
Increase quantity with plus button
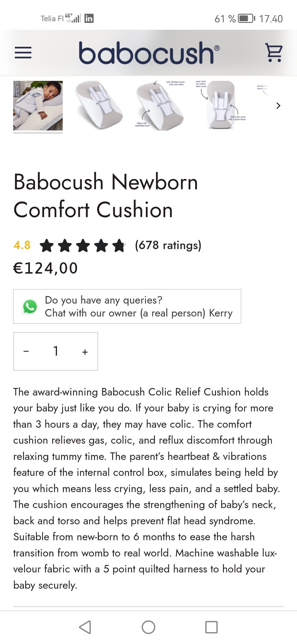(x=85, y=352)
